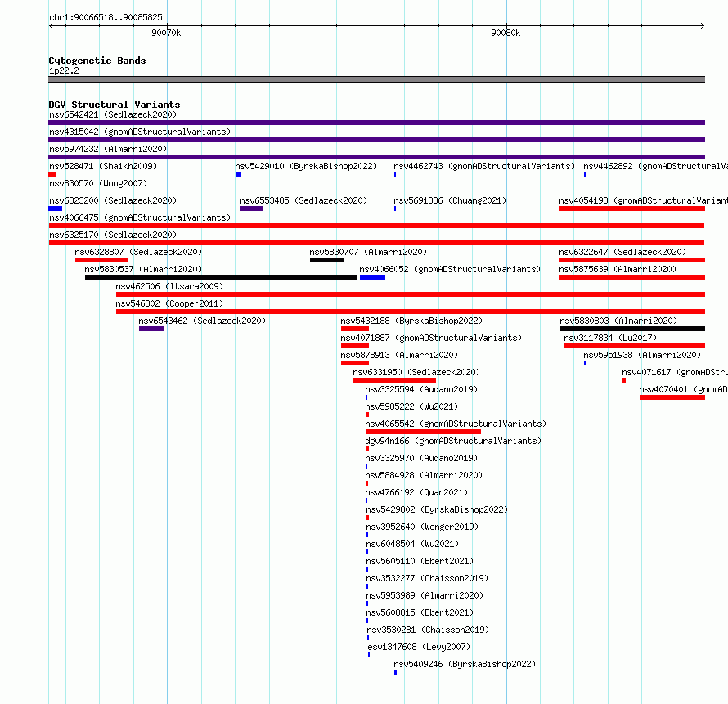Click the nsv4766192 (Quan2021) label
Screen dimensions: 728x704
tap(416, 492)
